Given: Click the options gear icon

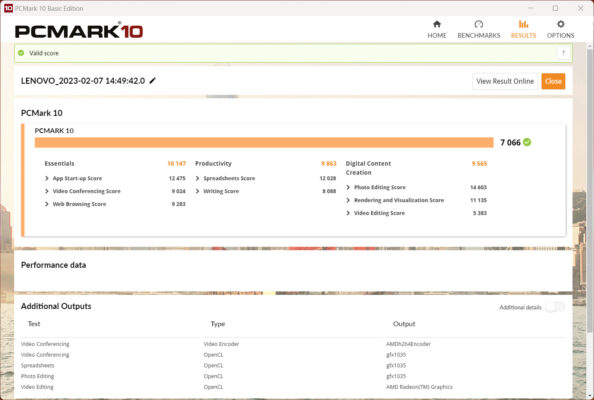Looking at the screenshot, I should [x=561, y=24].
